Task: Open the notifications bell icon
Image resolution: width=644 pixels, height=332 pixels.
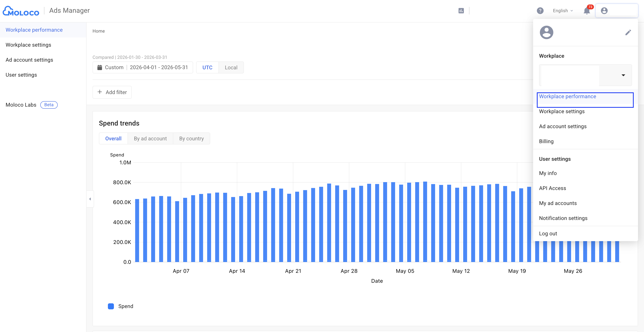Action: (586, 11)
